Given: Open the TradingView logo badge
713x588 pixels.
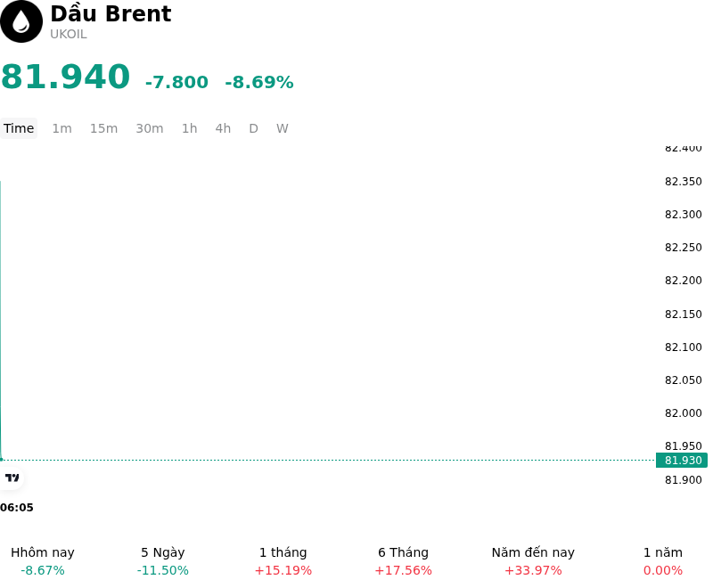Looking at the screenshot, I should click(x=12, y=478).
